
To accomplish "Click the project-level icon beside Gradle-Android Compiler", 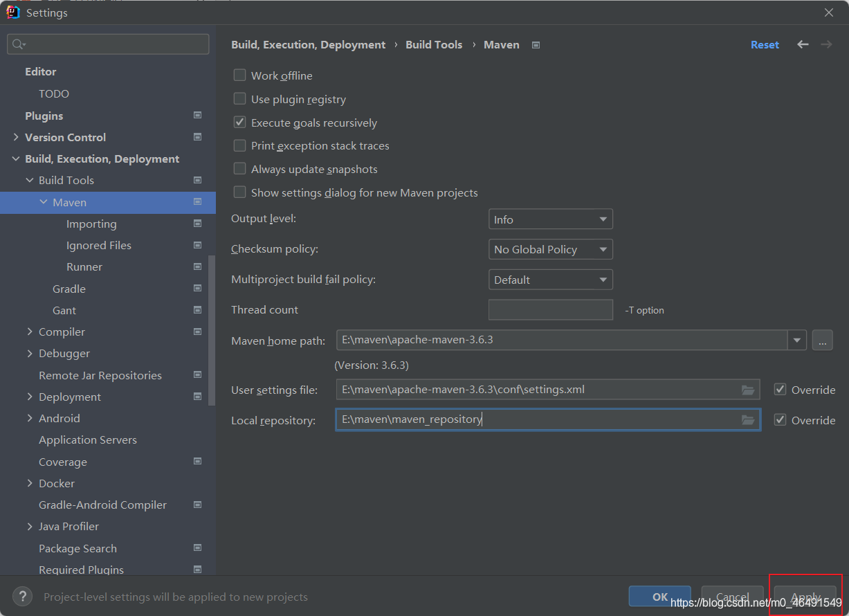I will [198, 505].
